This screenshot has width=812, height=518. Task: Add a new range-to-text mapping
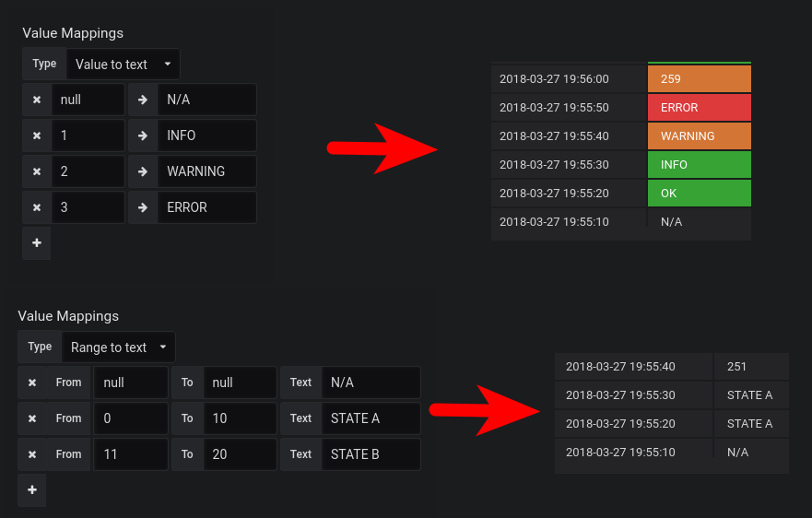coord(32,490)
